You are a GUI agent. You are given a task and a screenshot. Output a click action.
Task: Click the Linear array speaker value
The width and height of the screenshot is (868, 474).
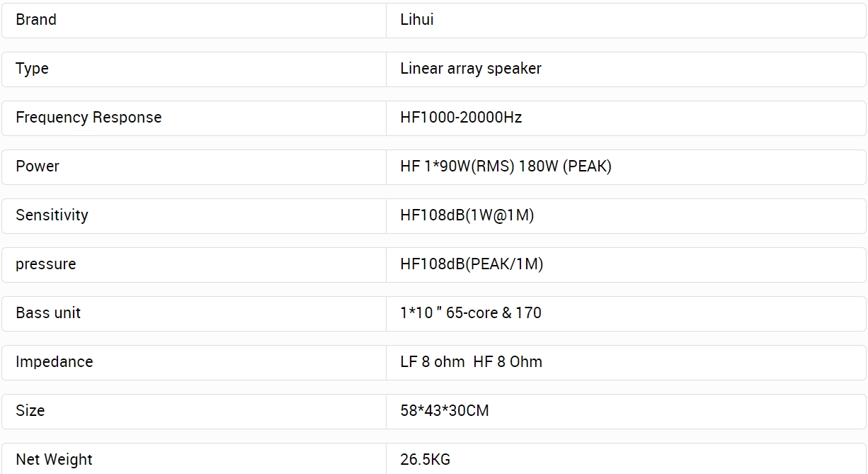coord(471,69)
